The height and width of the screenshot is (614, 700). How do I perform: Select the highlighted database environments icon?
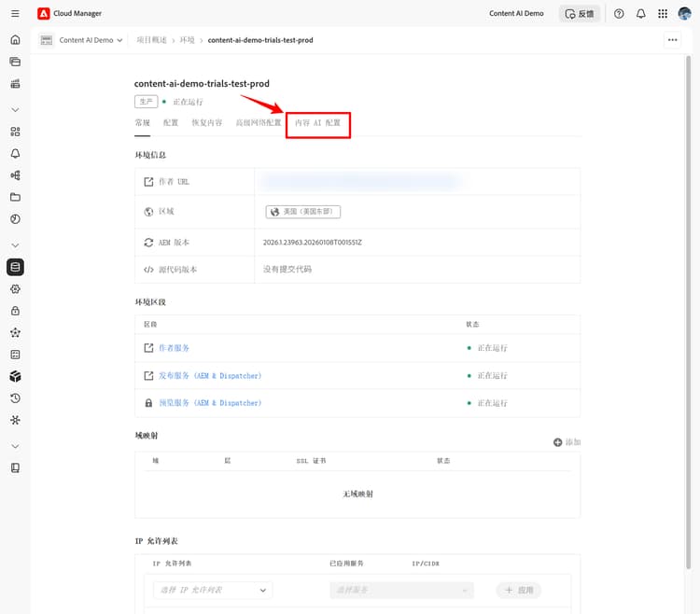click(15, 267)
